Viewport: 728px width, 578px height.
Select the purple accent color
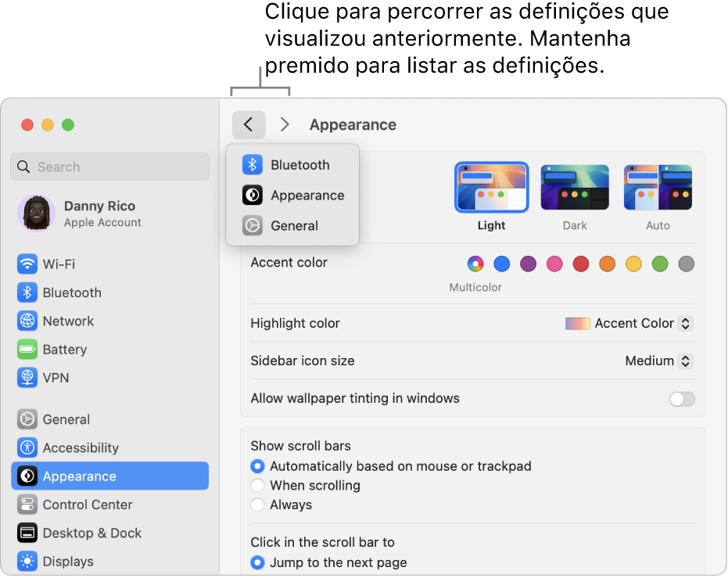(x=528, y=264)
